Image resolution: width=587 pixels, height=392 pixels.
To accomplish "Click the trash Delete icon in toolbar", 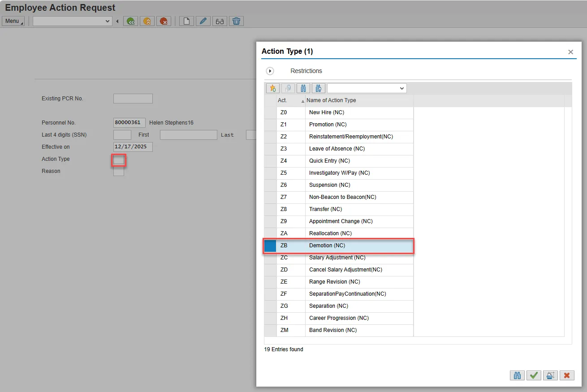I will (x=236, y=21).
